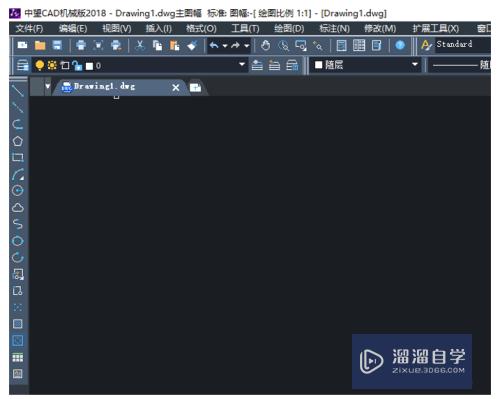Select the Revision Cloud tool
Viewport: 500px width, 399px height.
coord(18,207)
